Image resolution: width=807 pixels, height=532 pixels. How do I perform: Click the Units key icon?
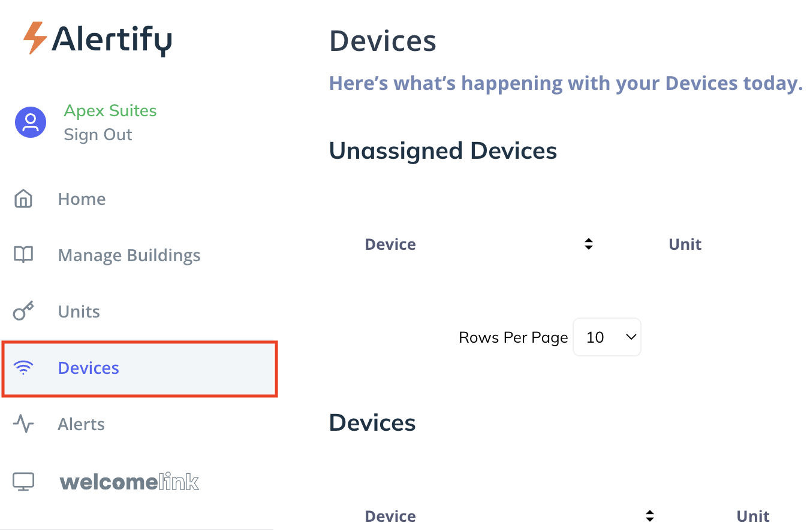click(x=23, y=311)
